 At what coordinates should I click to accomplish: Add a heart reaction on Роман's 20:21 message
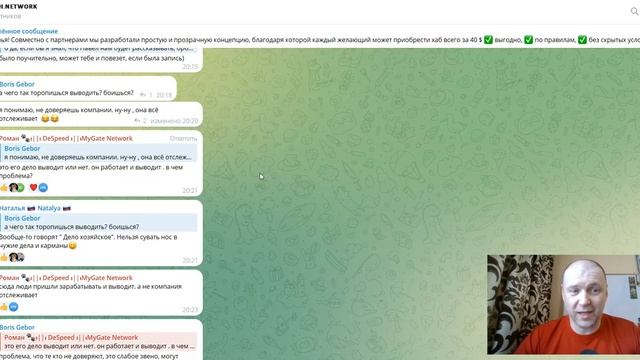[x=33, y=187]
